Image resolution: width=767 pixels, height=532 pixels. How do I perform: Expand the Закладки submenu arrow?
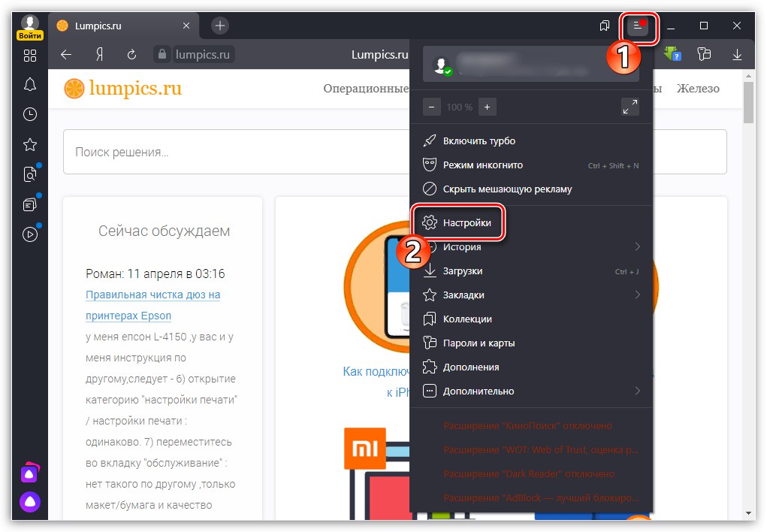coord(637,295)
